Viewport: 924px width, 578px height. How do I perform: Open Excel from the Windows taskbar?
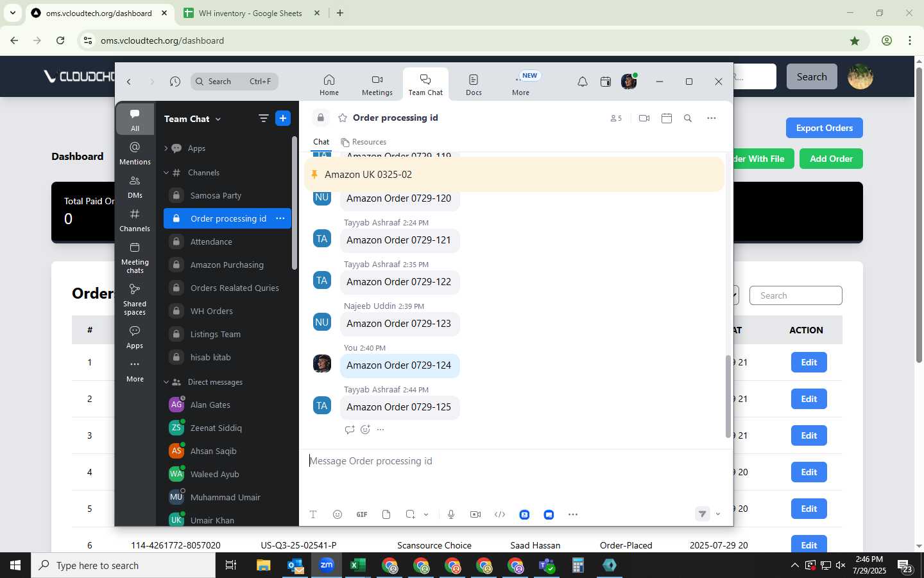click(x=357, y=565)
